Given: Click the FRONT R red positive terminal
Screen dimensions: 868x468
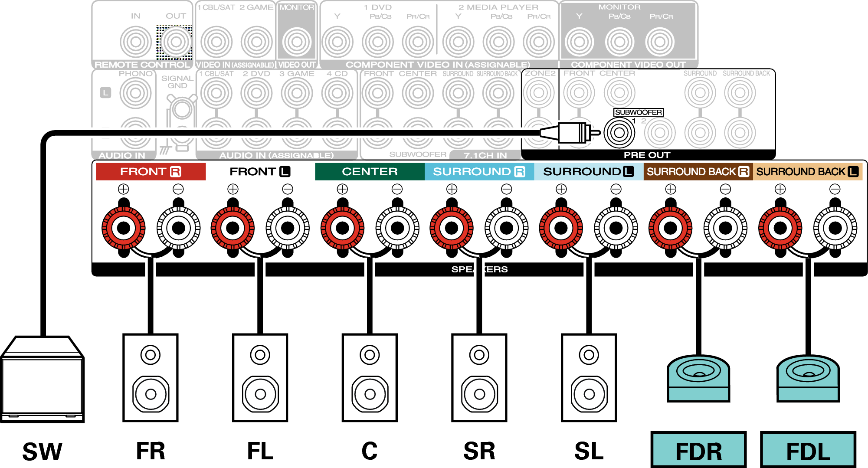Looking at the screenshot, I should [x=124, y=228].
